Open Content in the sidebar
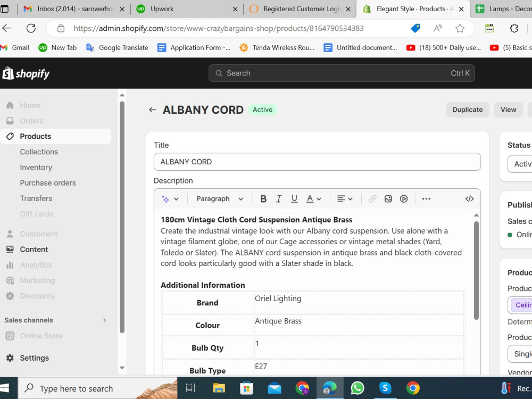Image resolution: width=532 pixels, height=399 pixels. (34, 250)
